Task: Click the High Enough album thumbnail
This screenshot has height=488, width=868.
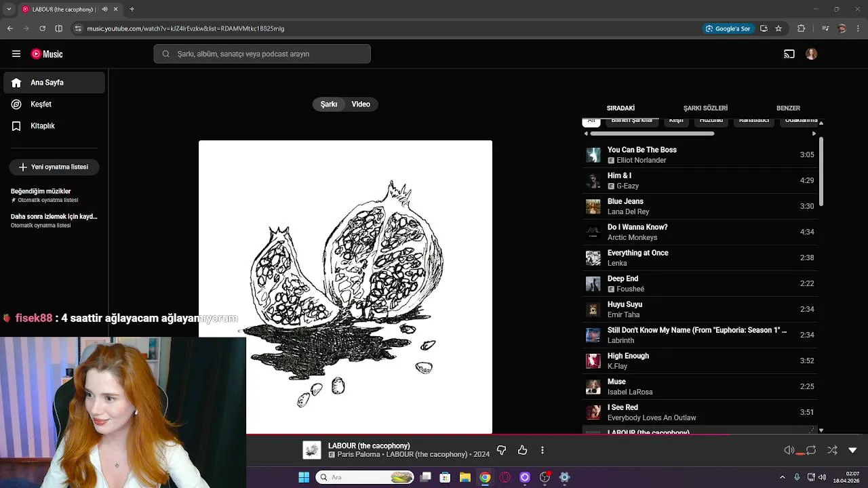Action: click(593, 361)
